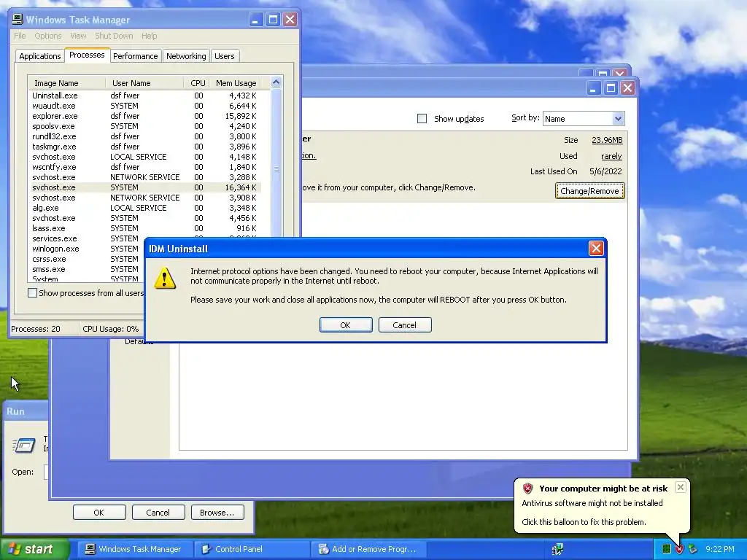Image resolution: width=747 pixels, height=560 pixels.
Task: Switch to Control Panel taskbar button
Action: pyautogui.click(x=252, y=549)
